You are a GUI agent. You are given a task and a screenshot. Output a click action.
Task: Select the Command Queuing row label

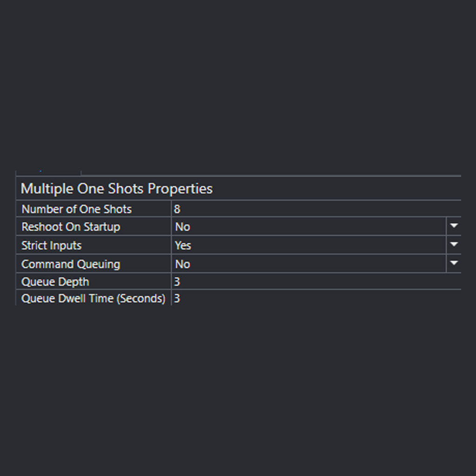(x=71, y=264)
